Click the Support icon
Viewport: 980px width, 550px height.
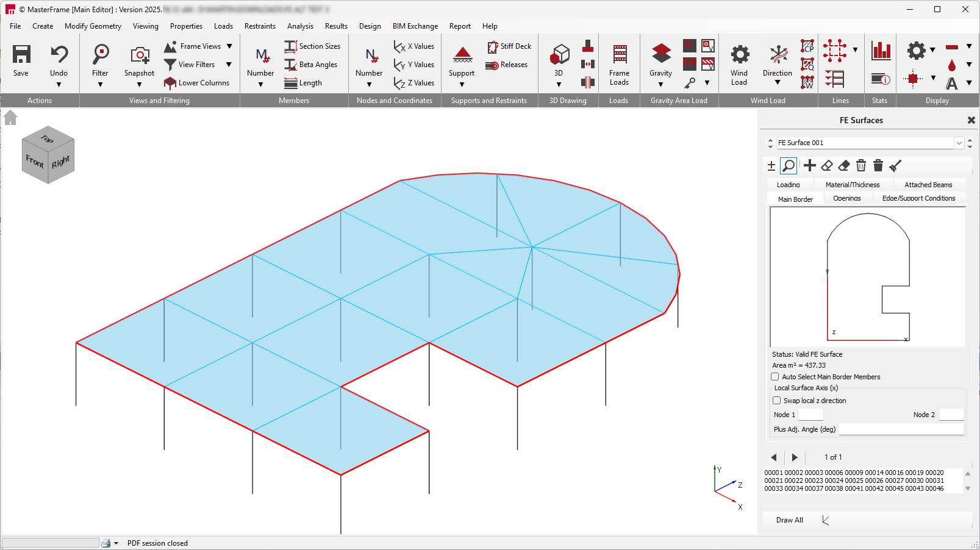(x=462, y=54)
